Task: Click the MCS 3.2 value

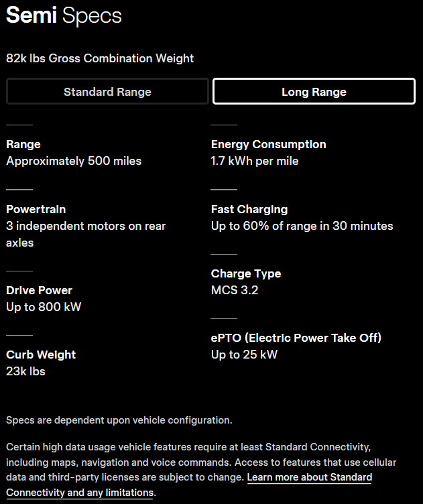Action: [x=235, y=290]
